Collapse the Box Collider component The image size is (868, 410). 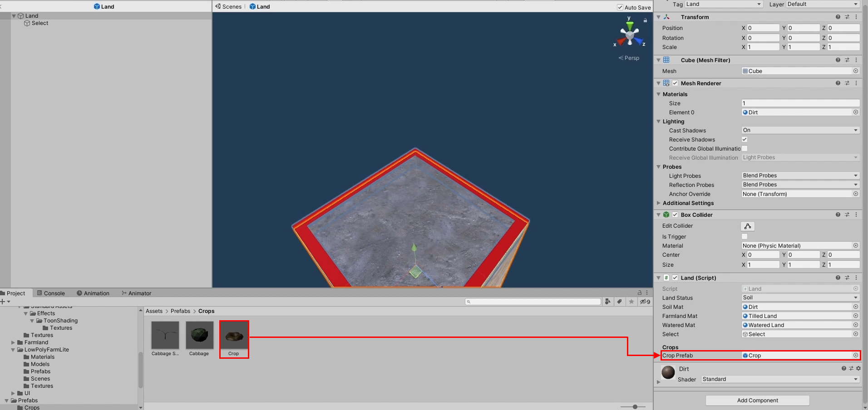click(x=659, y=215)
